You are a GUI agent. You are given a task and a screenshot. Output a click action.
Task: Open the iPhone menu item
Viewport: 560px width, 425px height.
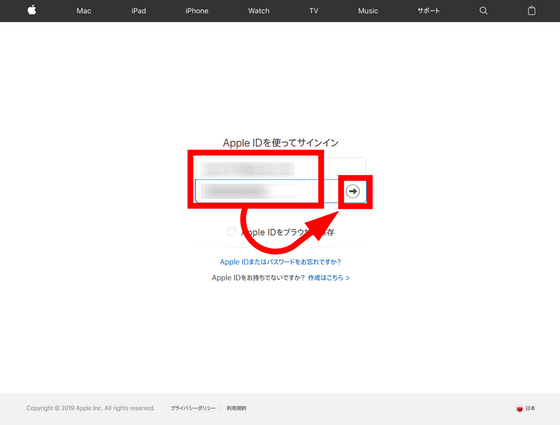[197, 11]
